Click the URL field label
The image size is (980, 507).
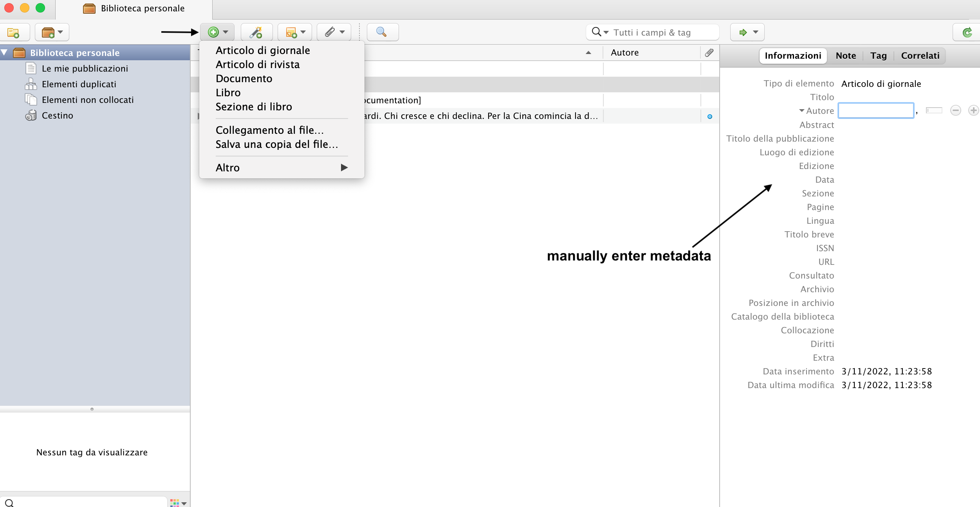coord(826,262)
